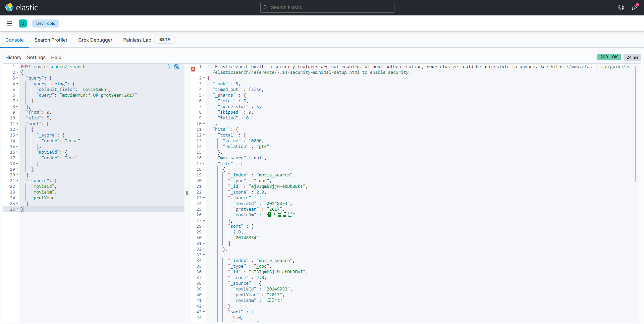Open console Help
Viewport: 644px width, 324px height.
click(56, 57)
